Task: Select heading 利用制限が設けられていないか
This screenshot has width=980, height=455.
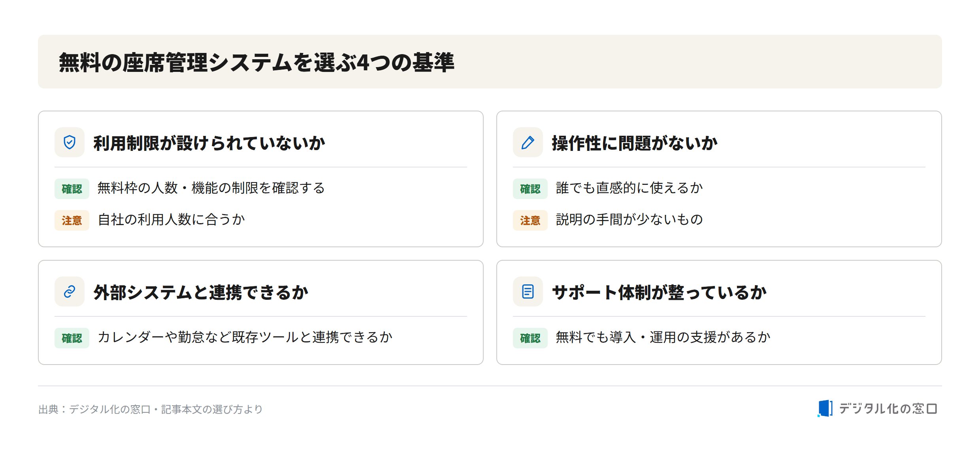Action: point(209,143)
